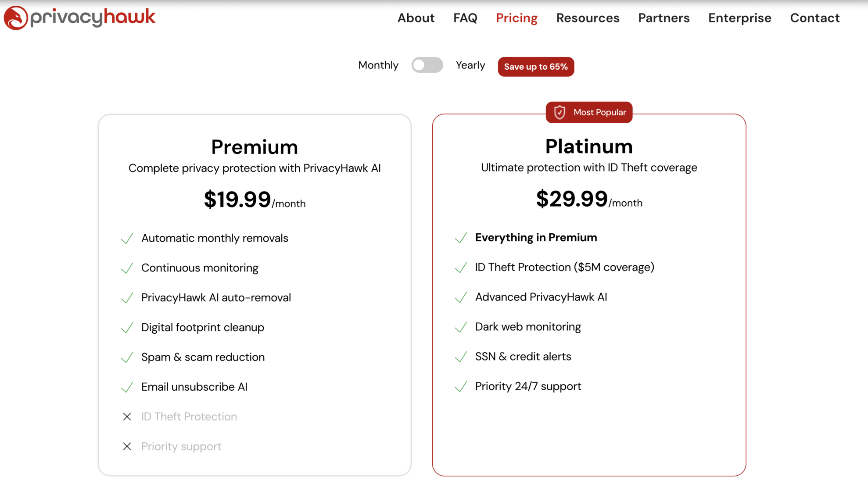Screen dimensions: 868x478
Task: Click the Premium plan heading
Action: [x=255, y=147]
